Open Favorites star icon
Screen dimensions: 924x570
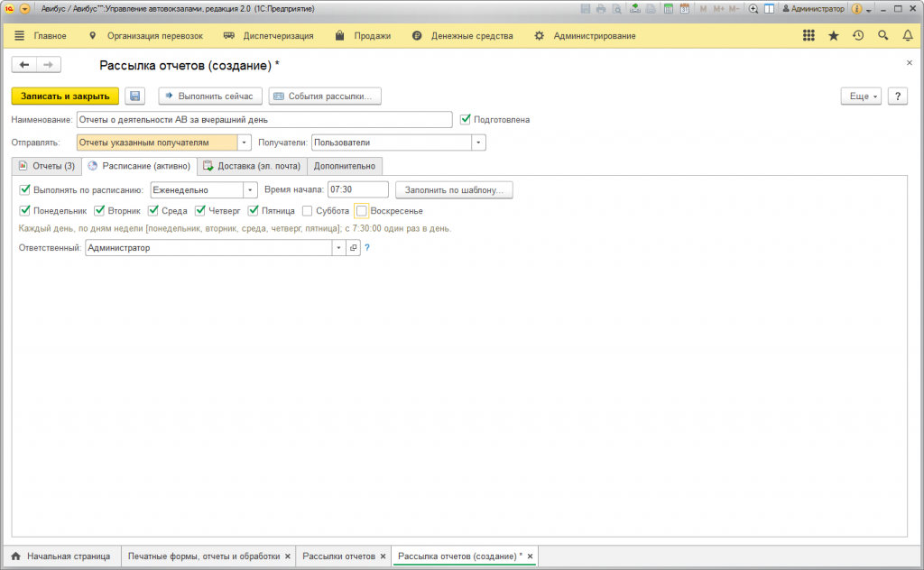[x=833, y=36]
